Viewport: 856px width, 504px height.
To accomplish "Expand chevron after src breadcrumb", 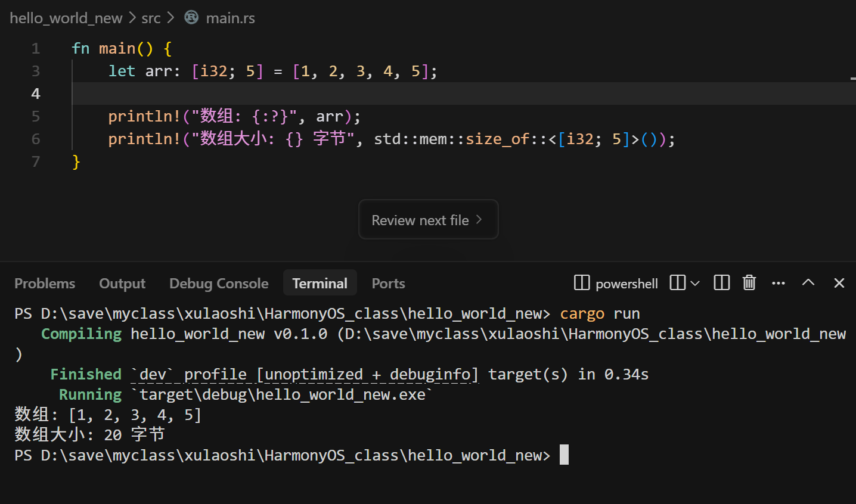I will (x=170, y=18).
